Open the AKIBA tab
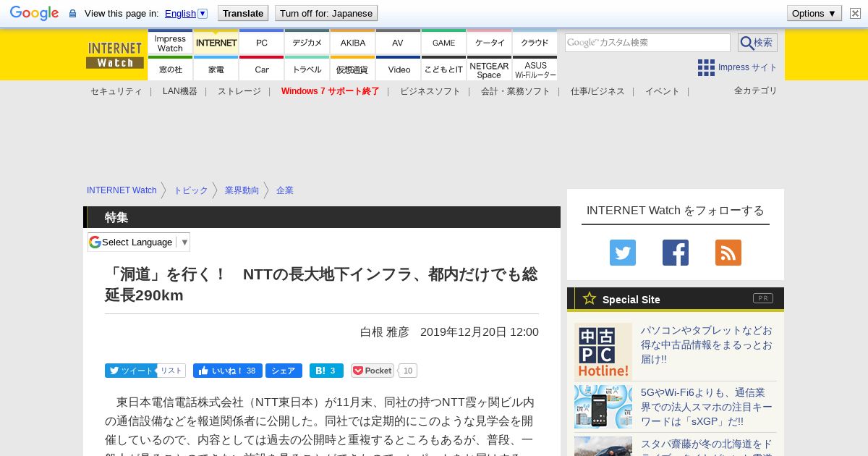This screenshot has width=868, height=456. 353,43
